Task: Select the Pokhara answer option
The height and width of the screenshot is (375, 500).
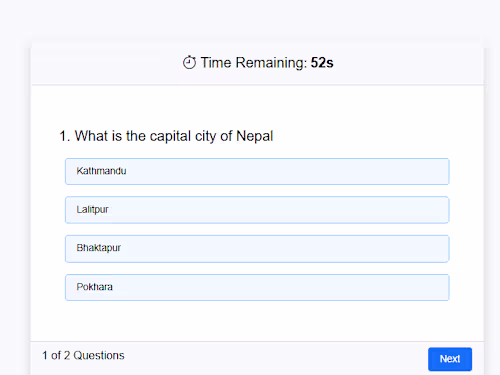Action: point(257,287)
